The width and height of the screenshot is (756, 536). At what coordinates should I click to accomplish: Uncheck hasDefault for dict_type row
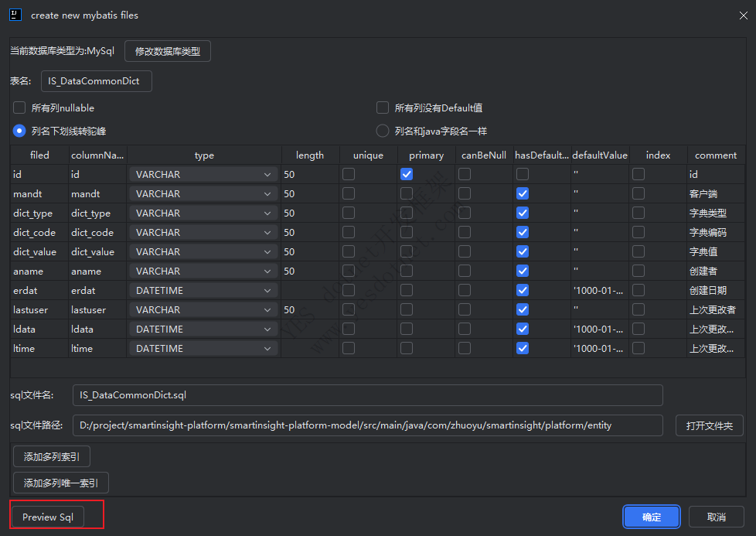[523, 213]
